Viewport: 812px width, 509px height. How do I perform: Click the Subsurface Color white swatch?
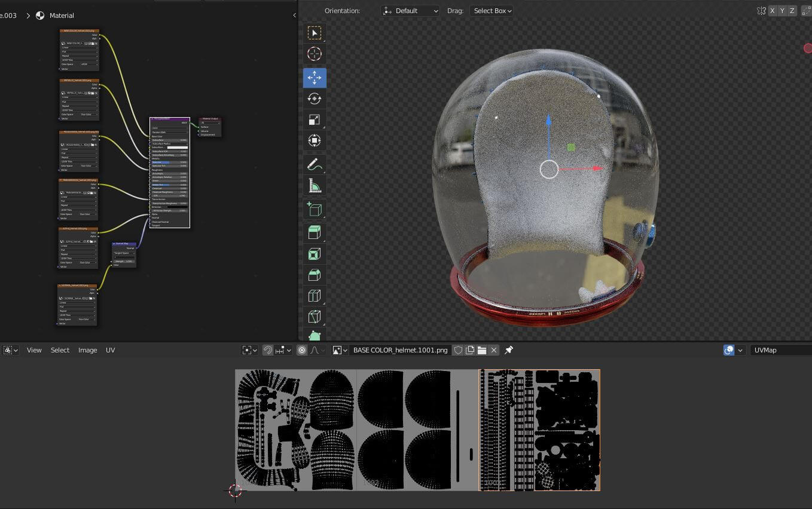click(x=177, y=148)
